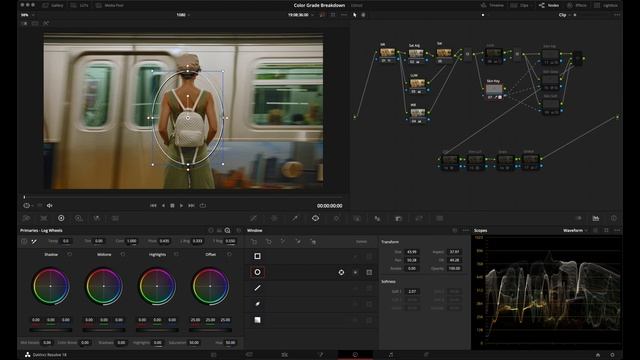This screenshot has height=360, width=640.
Task: Open the Qualifier eyedropper palette
Action: (x=294, y=218)
